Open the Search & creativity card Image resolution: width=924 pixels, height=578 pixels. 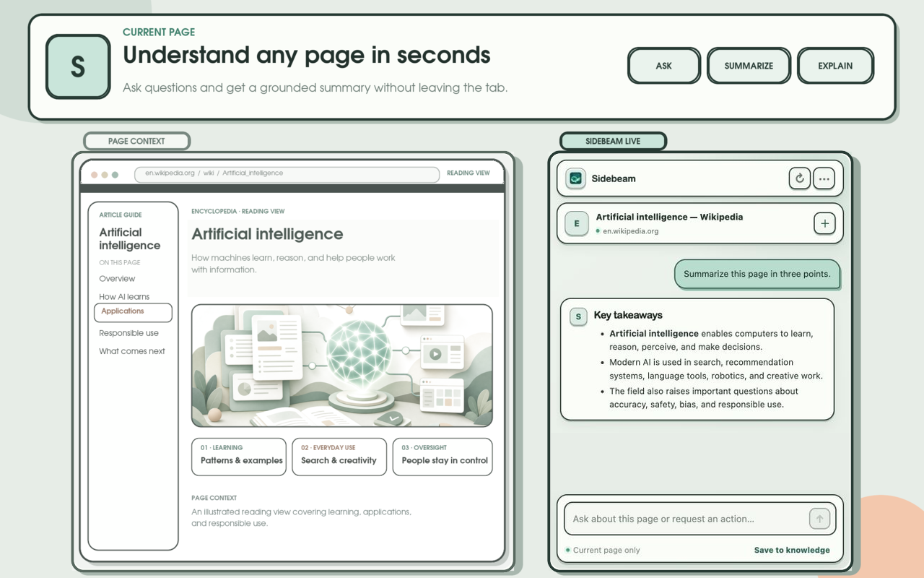tap(339, 457)
